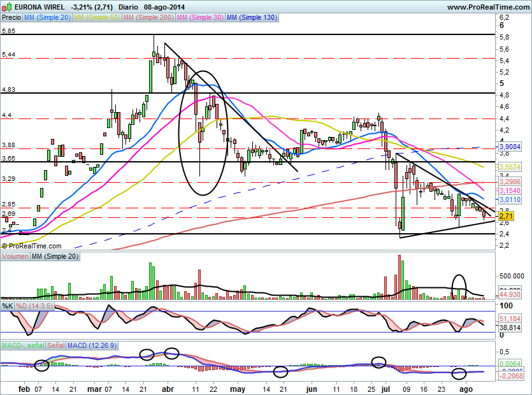Click the 0,0064 MACD histogram value tag
This screenshot has width=532, height=395.
510,364
